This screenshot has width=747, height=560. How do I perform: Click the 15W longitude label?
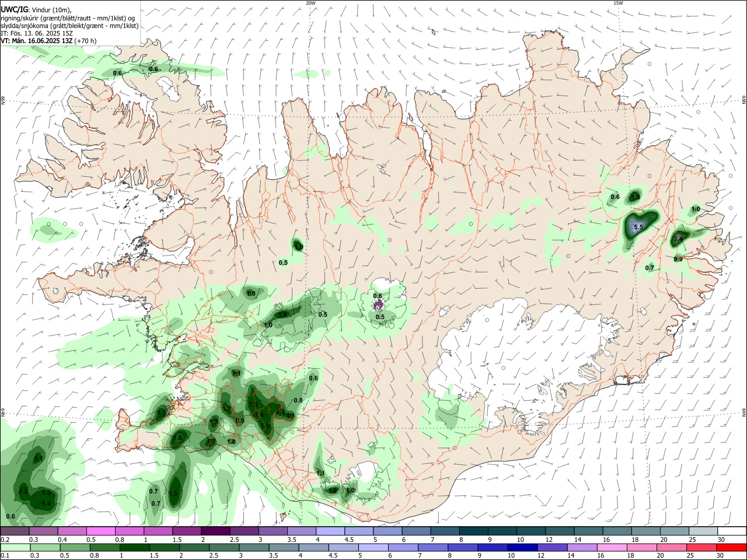tap(618, 3)
